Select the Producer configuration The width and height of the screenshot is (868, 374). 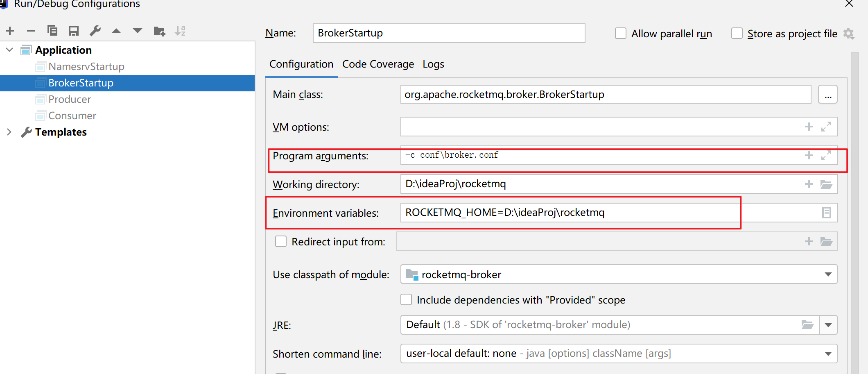[70, 99]
